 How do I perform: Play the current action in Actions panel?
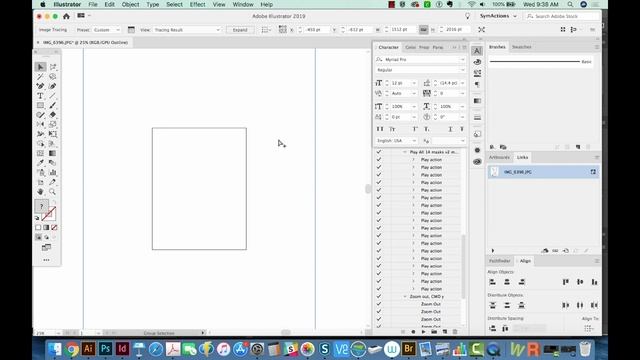423,332
